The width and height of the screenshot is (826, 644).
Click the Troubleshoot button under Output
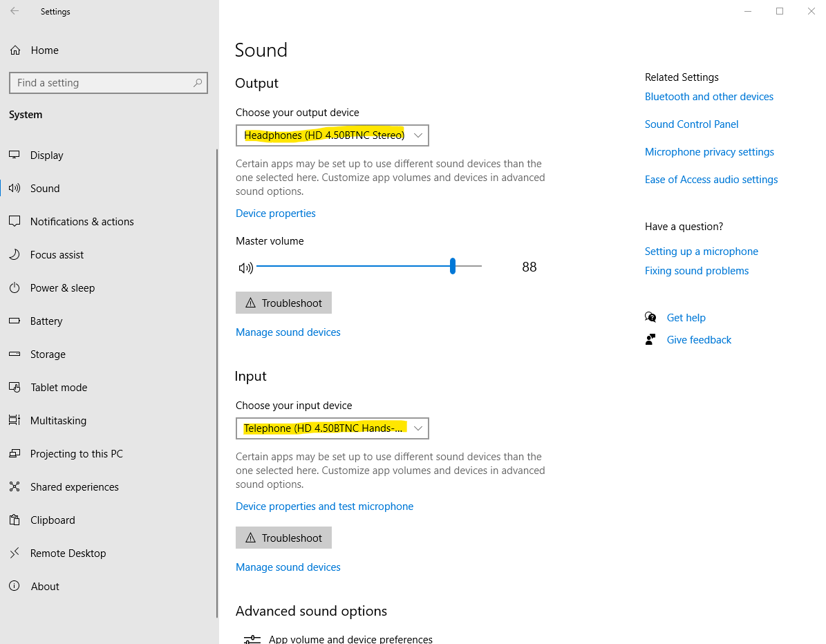pyautogui.click(x=283, y=302)
